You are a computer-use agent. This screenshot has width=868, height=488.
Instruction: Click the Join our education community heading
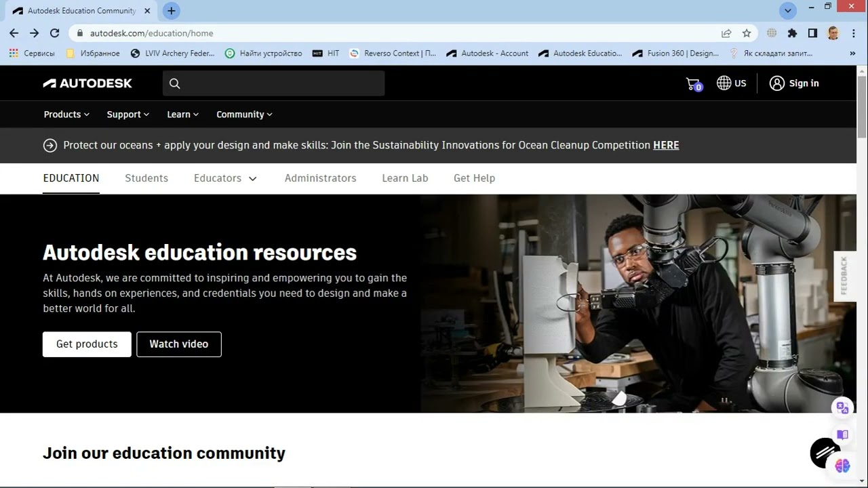[x=164, y=453]
